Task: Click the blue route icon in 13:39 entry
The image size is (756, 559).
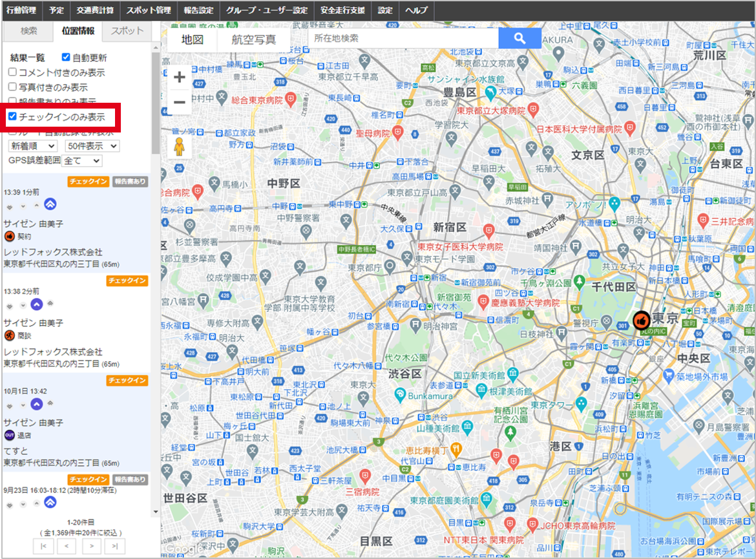Action: [50, 204]
